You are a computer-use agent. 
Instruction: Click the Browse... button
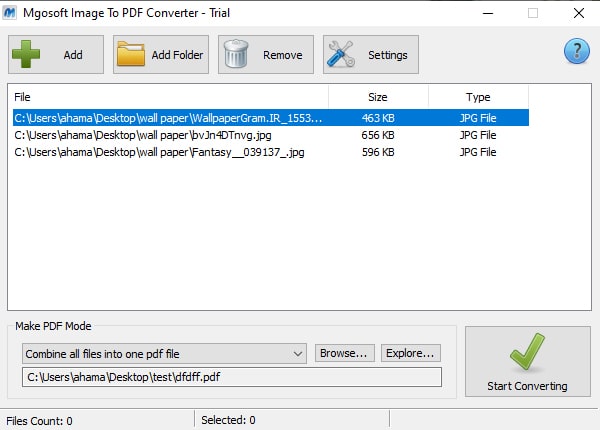click(345, 353)
